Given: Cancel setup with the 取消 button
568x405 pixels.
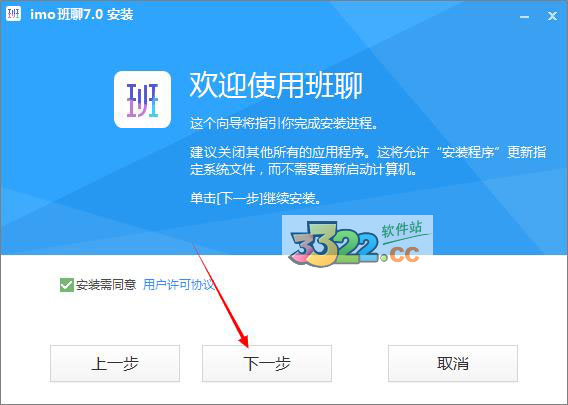Looking at the screenshot, I should pyautogui.click(x=453, y=363).
